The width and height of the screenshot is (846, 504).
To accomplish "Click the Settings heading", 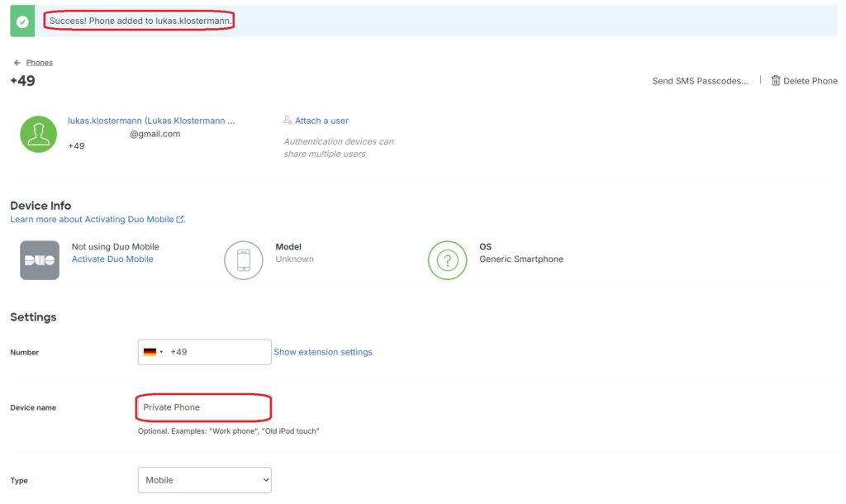I will [x=33, y=316].
